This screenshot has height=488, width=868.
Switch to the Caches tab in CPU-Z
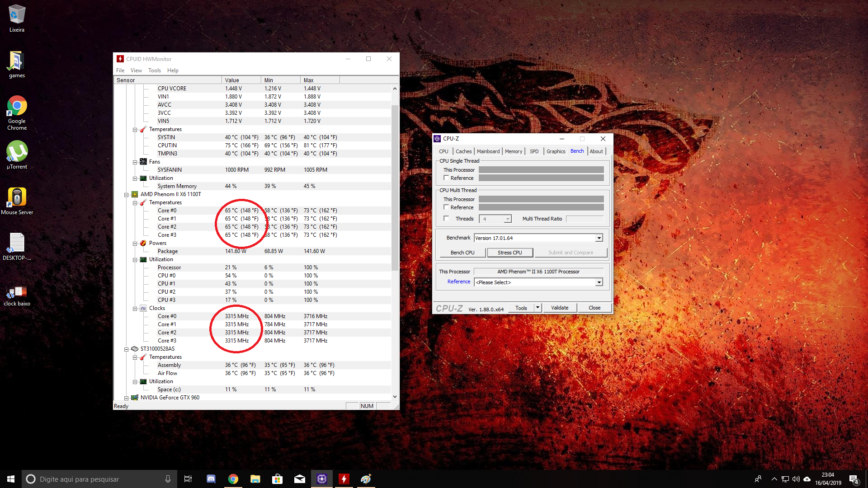point(463,151)
